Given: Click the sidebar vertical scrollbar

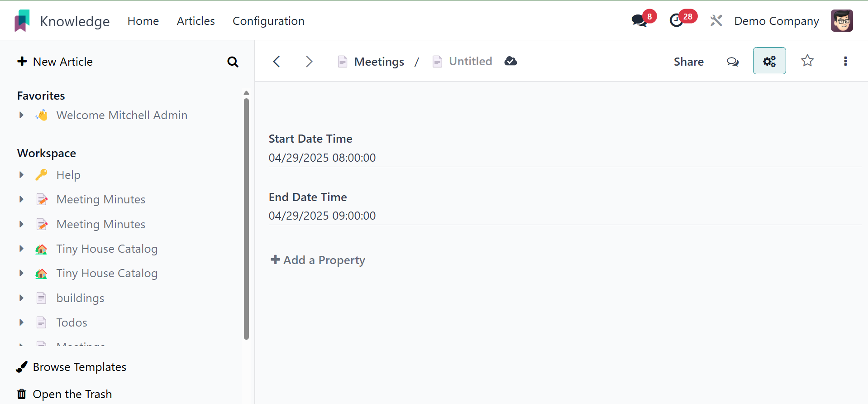Looking at the screenshot, I should point(246,217).
